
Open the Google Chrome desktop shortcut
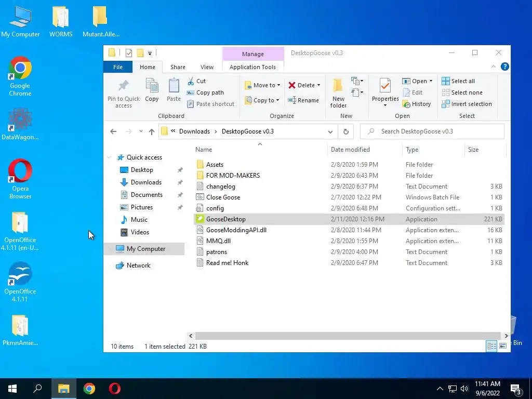20,76
